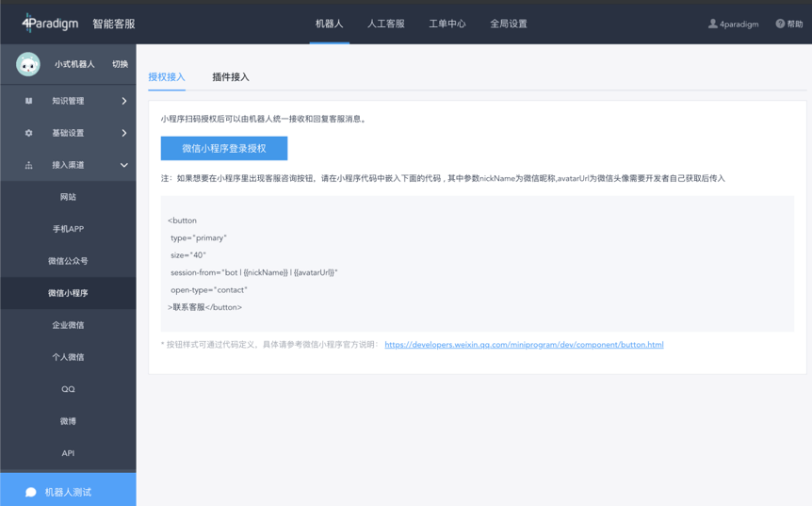Click the 4paradigm account name
812x506 pixels.
(739, 24)
